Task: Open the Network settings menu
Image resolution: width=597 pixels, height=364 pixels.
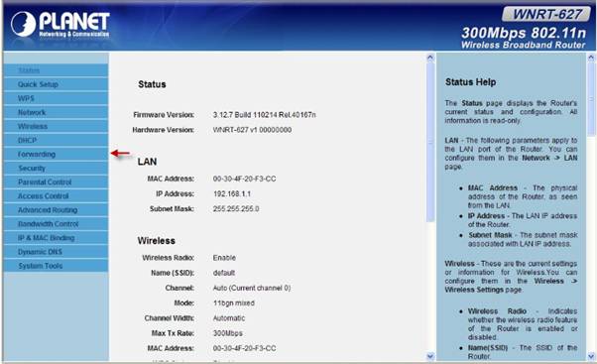Action: 56,112
